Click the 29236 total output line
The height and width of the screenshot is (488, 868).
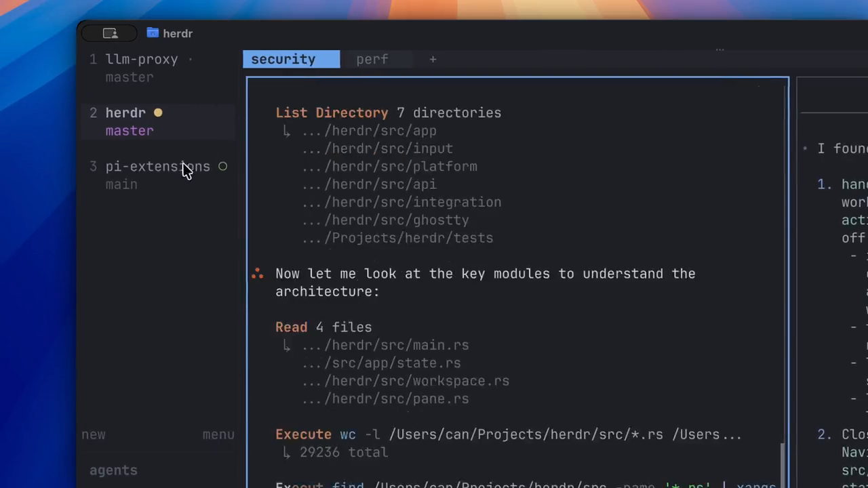click(x=344, y=452)
